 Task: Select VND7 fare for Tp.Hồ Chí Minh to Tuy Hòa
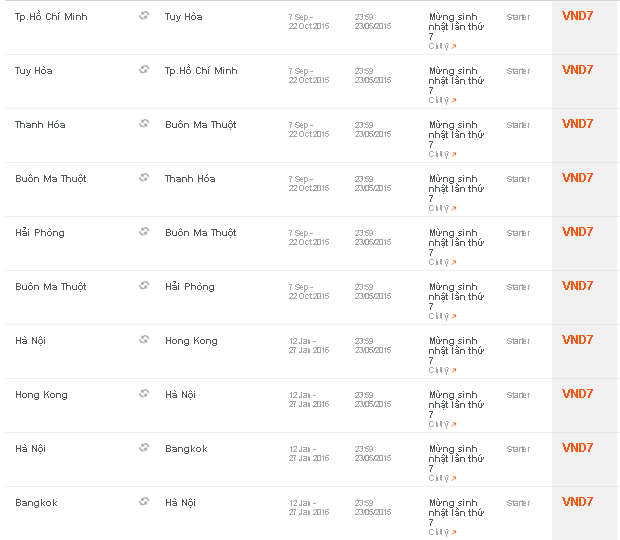[577, 16]
